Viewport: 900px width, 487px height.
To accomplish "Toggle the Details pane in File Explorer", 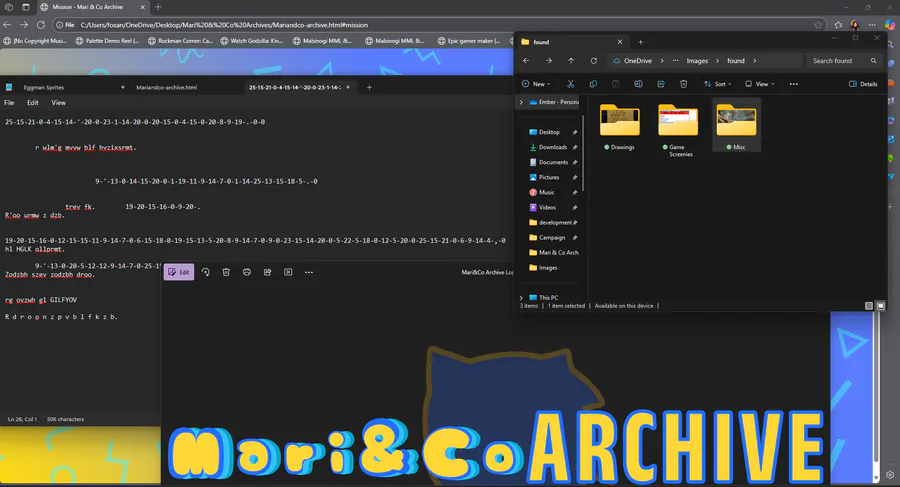I will tap(863, 84).
